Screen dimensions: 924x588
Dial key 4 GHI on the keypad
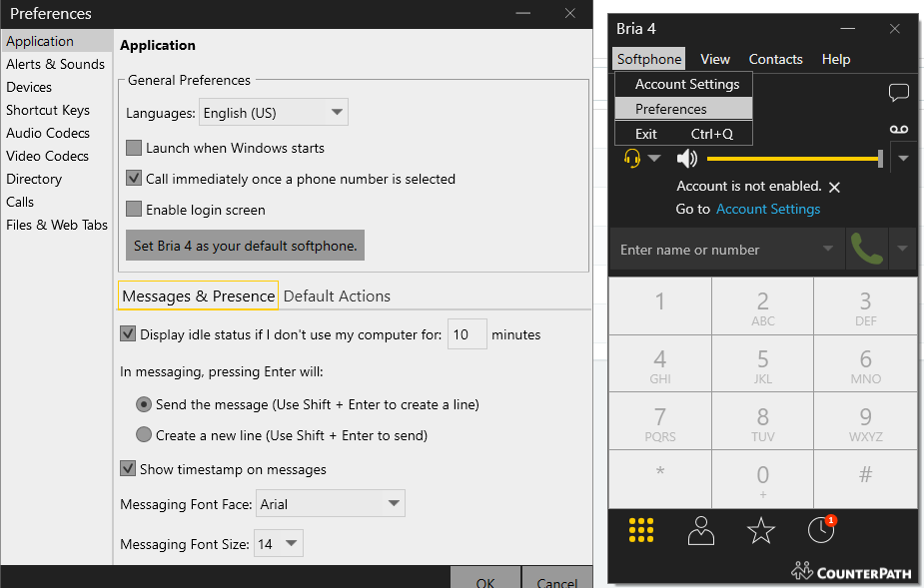pyautogui.click(x=660, y=363)
